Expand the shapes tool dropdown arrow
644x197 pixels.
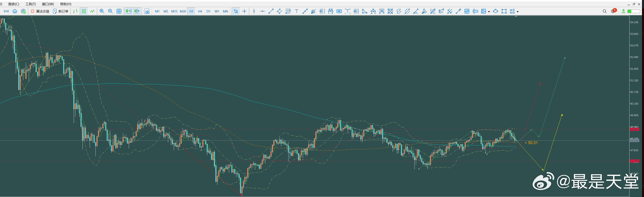coord(518,11)
